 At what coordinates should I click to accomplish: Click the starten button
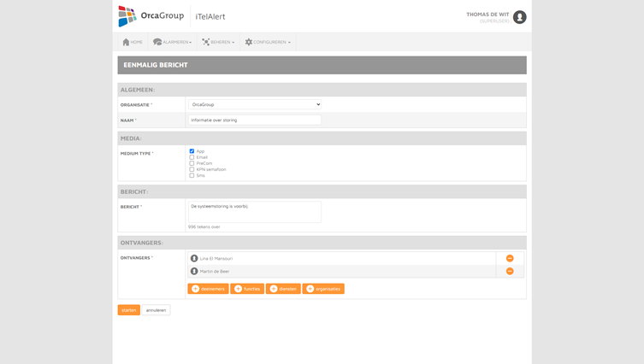pyautogui.click(x=128, y=310)
